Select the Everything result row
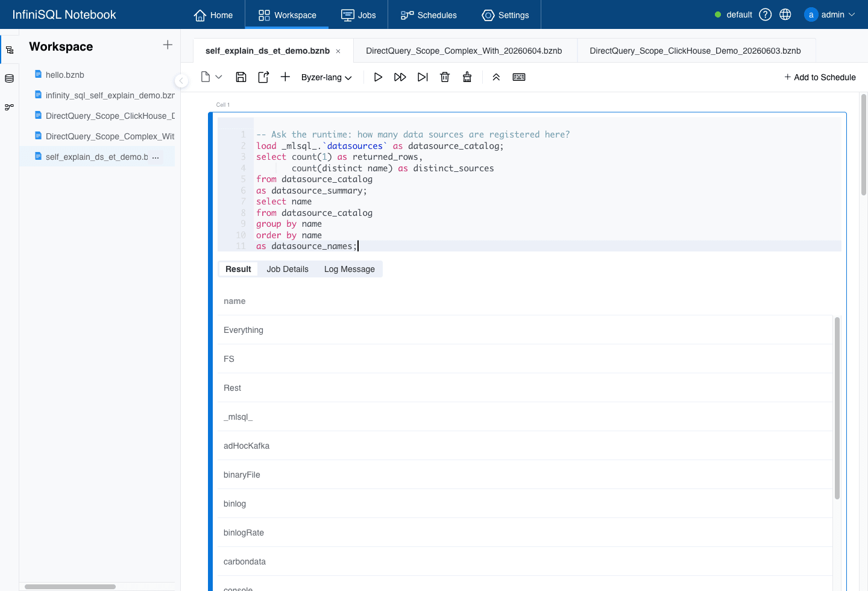Image resolution: width=868 pixels, height=591 pixels. point(525,330)
